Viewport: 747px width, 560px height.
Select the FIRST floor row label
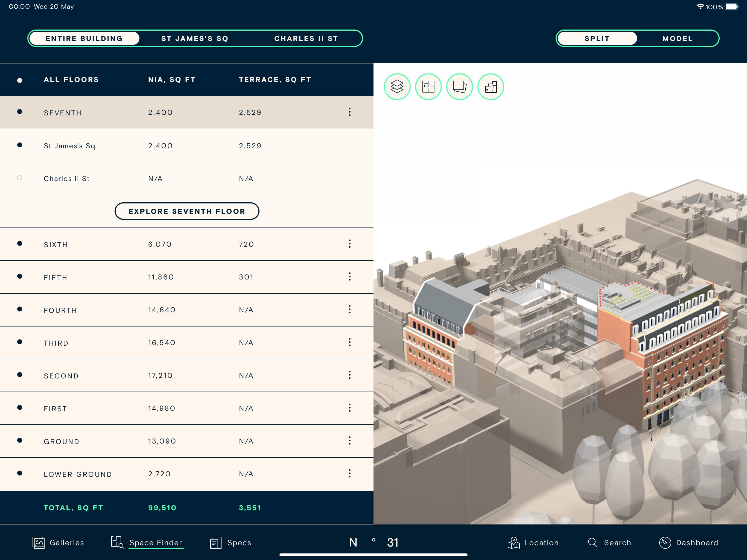pyautogui.click(x=56, y=408)
